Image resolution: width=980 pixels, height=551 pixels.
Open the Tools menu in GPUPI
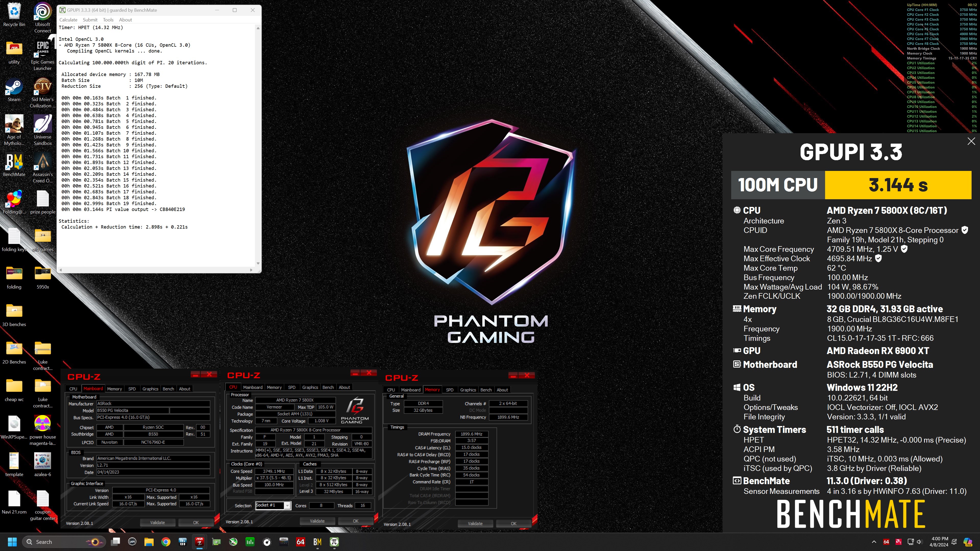point(108,20)
